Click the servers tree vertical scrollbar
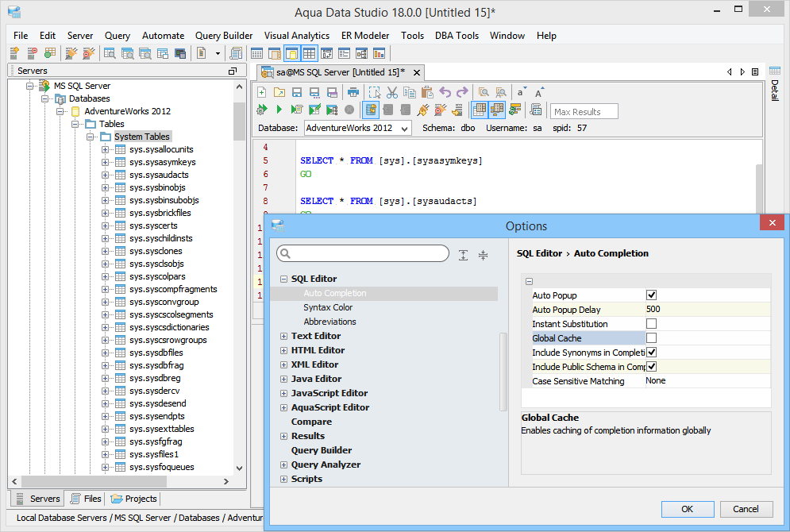 click(x=239, y=121)
